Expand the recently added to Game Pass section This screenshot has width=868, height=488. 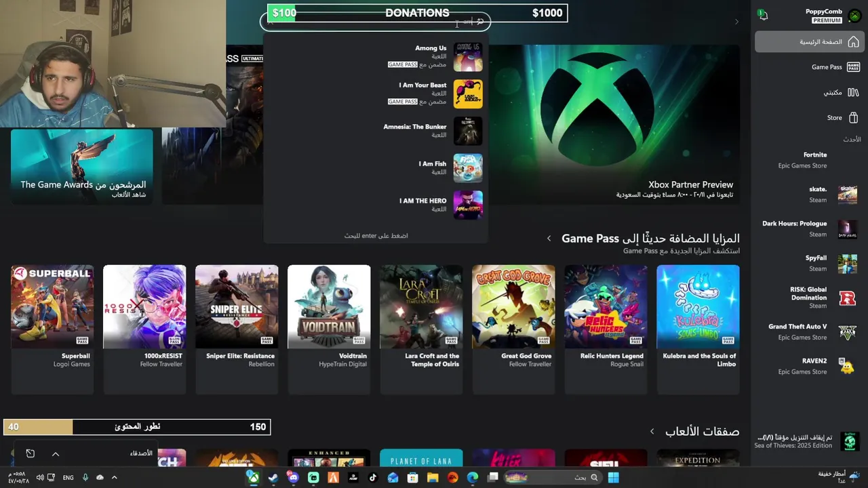click(549, 239)
